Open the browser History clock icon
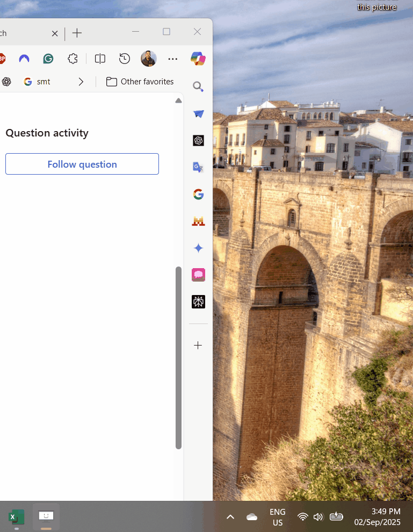413x532 pixels. [x=125, y=59]
